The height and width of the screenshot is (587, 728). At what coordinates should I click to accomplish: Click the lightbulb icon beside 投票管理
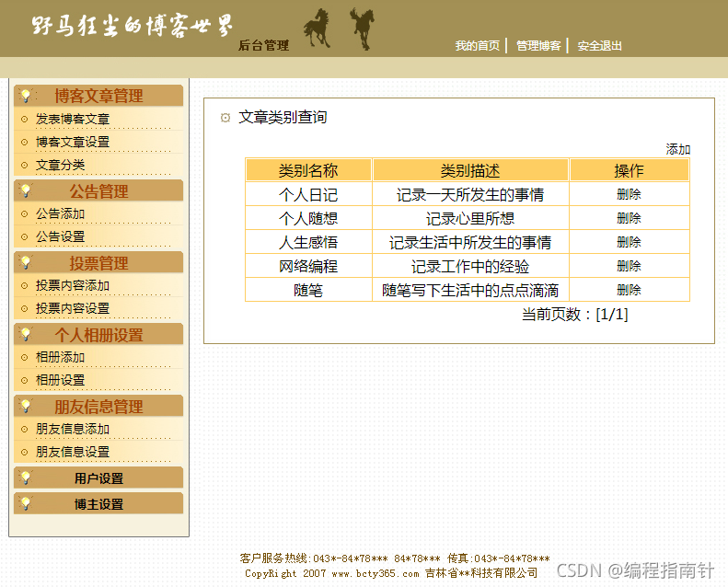(26, 262)
